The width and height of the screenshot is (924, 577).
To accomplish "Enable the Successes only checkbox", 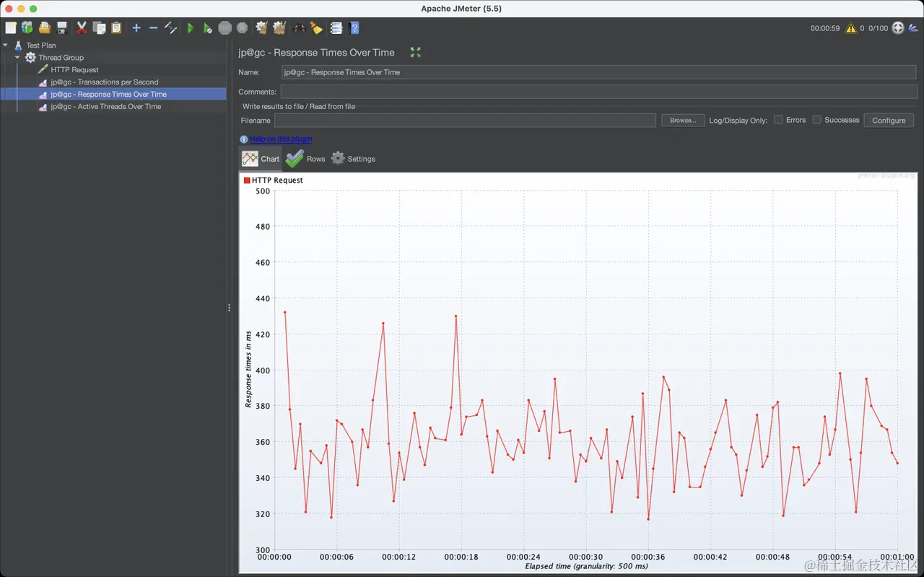I will click(x=816, y=120).
